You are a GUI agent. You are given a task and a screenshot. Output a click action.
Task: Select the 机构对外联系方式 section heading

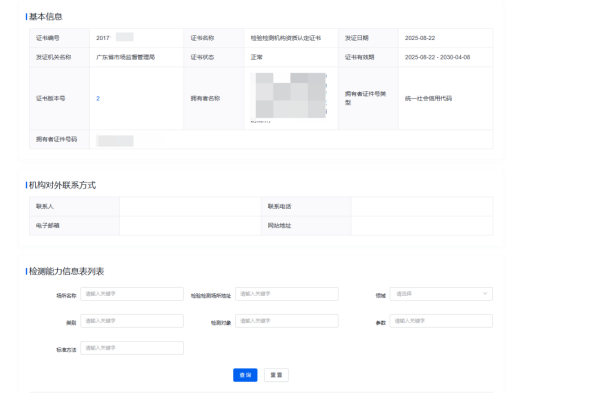point(62,185)
